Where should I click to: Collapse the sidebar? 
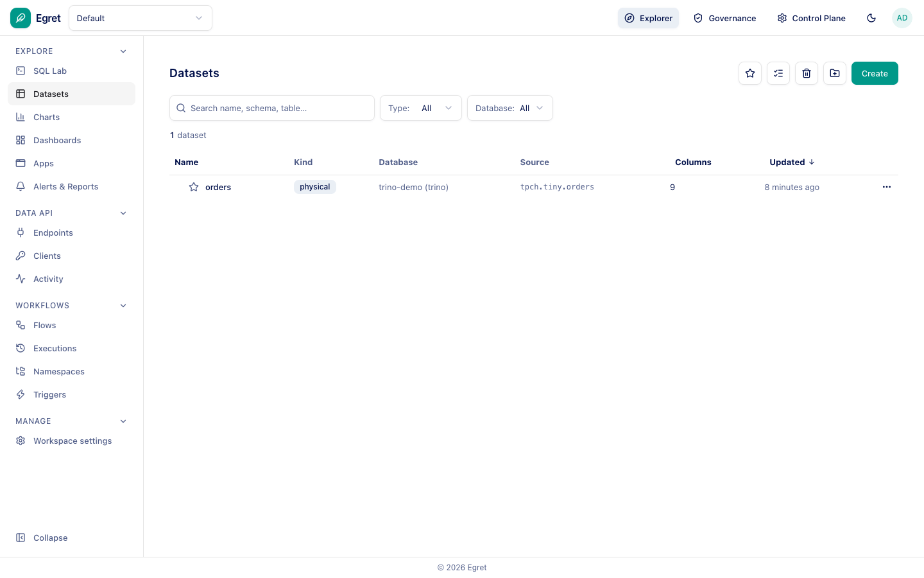72,538
